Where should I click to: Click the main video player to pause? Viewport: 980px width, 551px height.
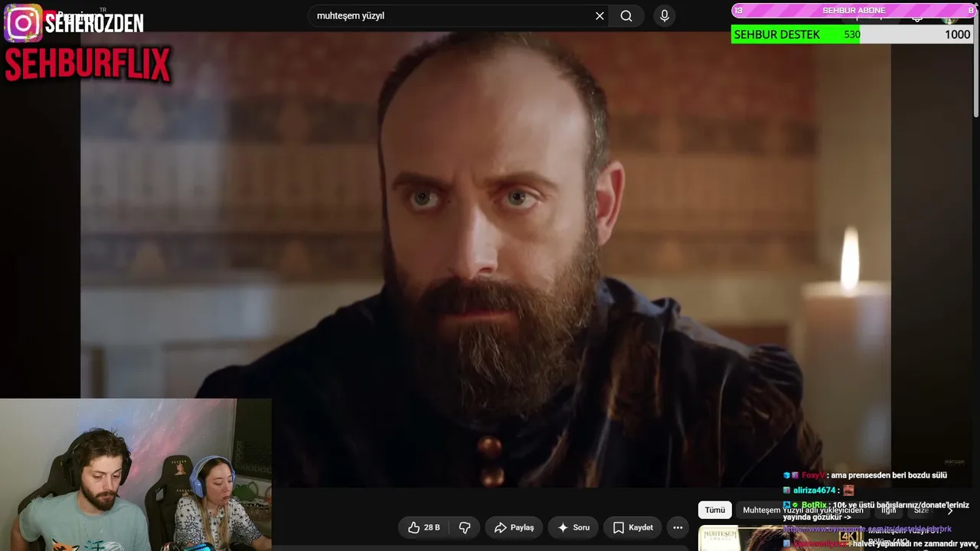click(x=485, y=259)
